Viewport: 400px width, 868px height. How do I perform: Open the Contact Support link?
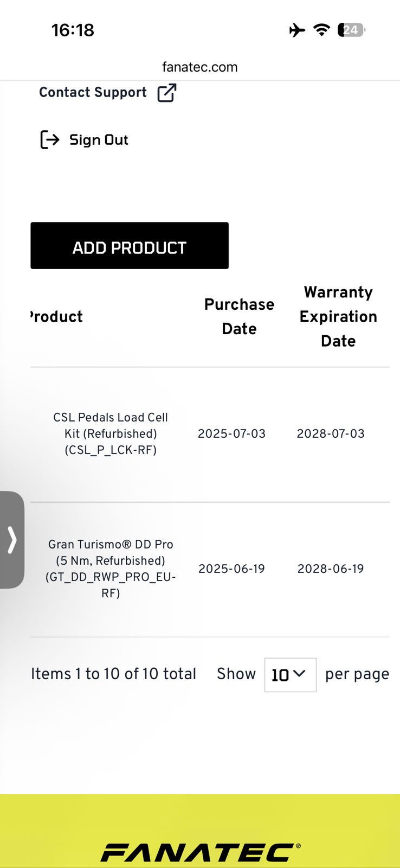[93, 93]
